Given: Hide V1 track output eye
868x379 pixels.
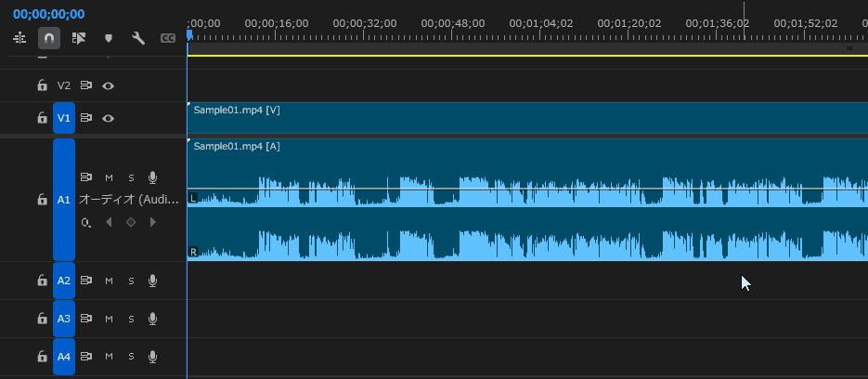Looking at the screenshot, I should pyautogui.click(x=108, y=117).
